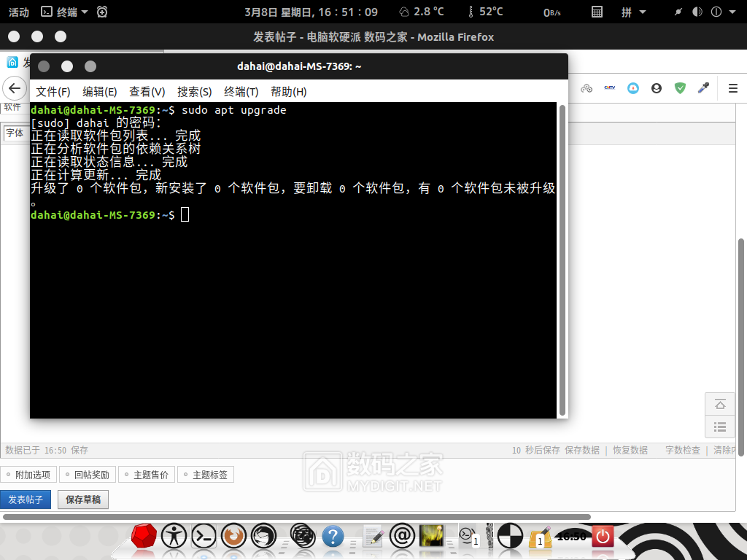
Task: Expand the 回帖奖励 section
Action: (88, 475)
